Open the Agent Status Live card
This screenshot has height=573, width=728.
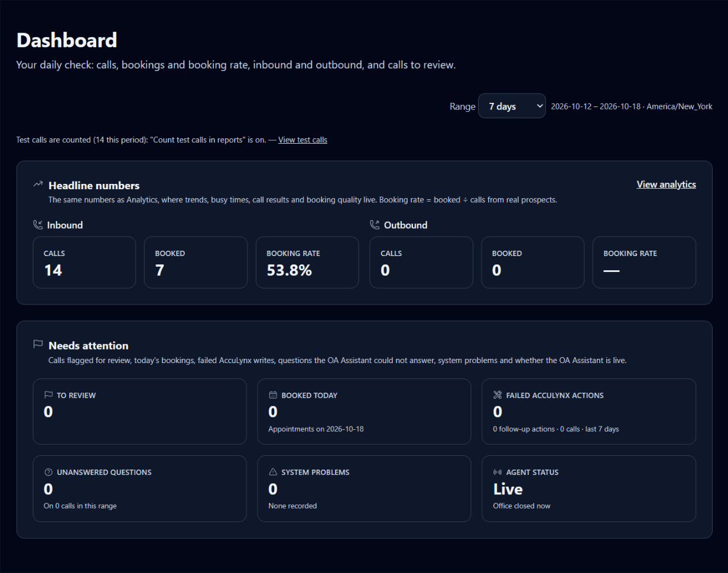[589, 488]
